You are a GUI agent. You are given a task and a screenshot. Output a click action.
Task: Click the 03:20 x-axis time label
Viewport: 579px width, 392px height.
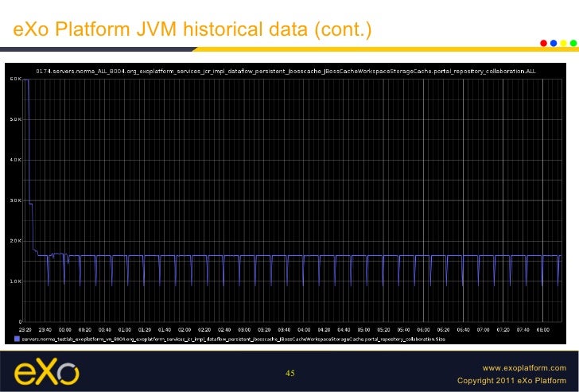(x=264, y=330)
